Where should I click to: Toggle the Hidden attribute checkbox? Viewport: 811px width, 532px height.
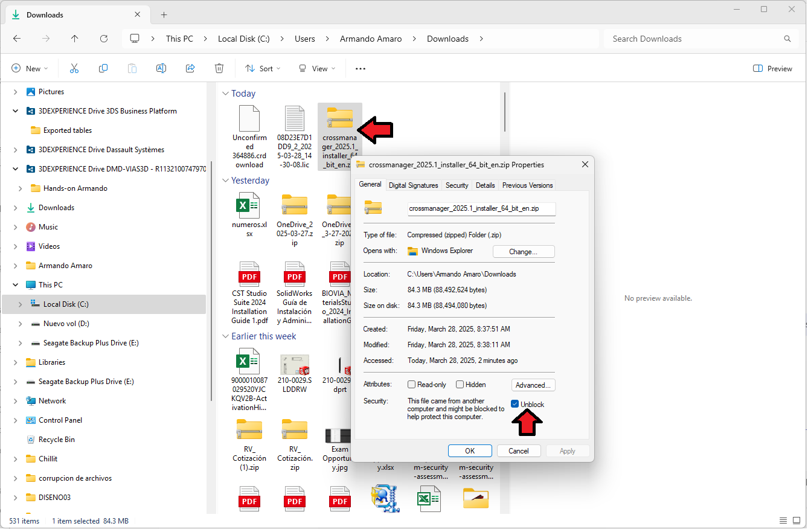coord(460,385)
